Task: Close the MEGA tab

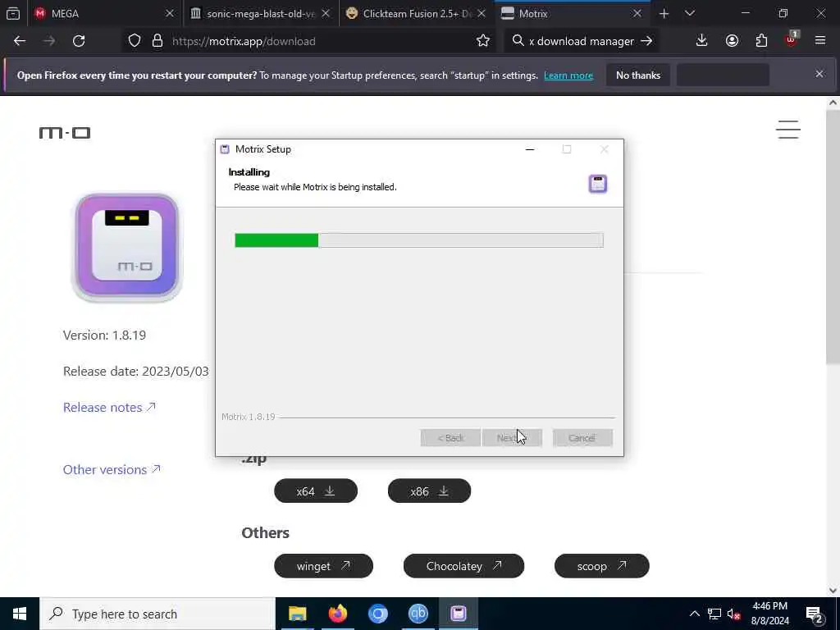Action: [x=169, y=13]
